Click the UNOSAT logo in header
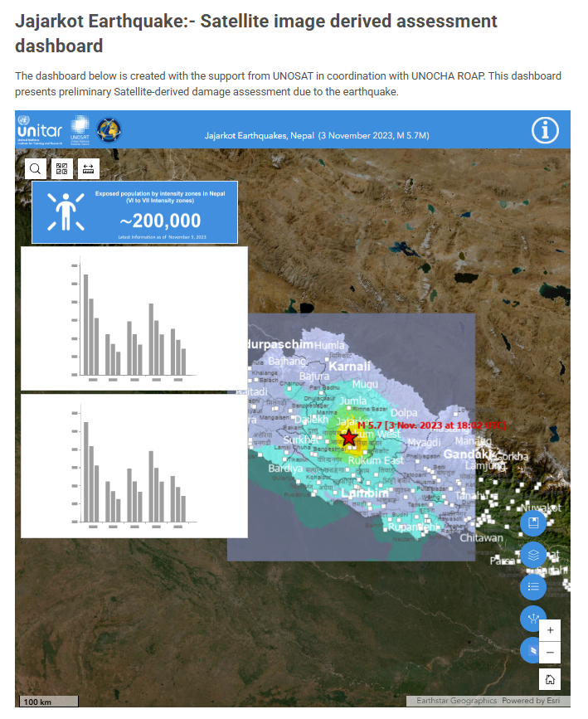The image size is (588, 719). pos(80,130)
